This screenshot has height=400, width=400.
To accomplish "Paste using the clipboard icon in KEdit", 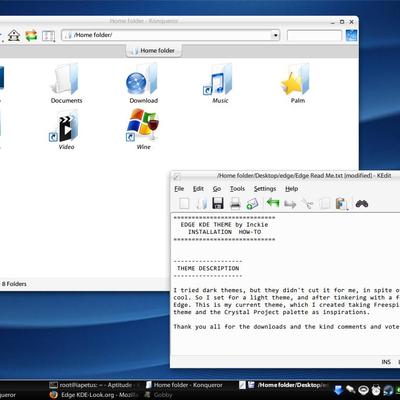I will (342, 204).
